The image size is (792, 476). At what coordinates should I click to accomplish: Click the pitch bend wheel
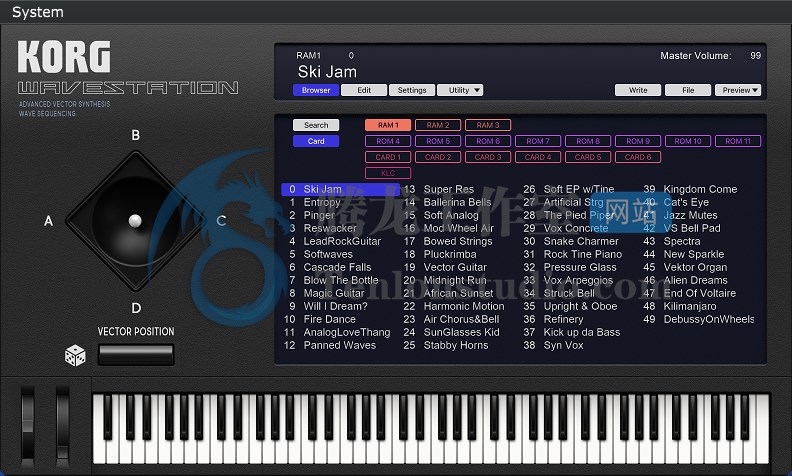[28, 426]
